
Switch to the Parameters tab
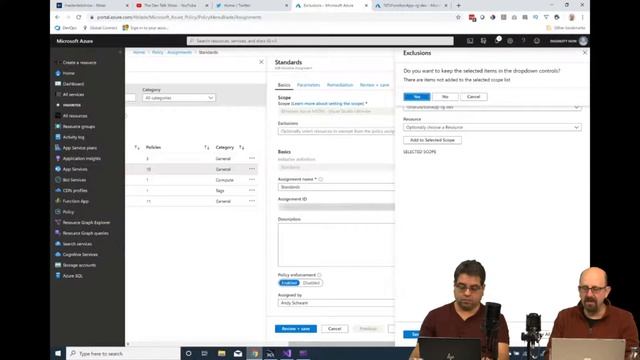click(309, 85)
